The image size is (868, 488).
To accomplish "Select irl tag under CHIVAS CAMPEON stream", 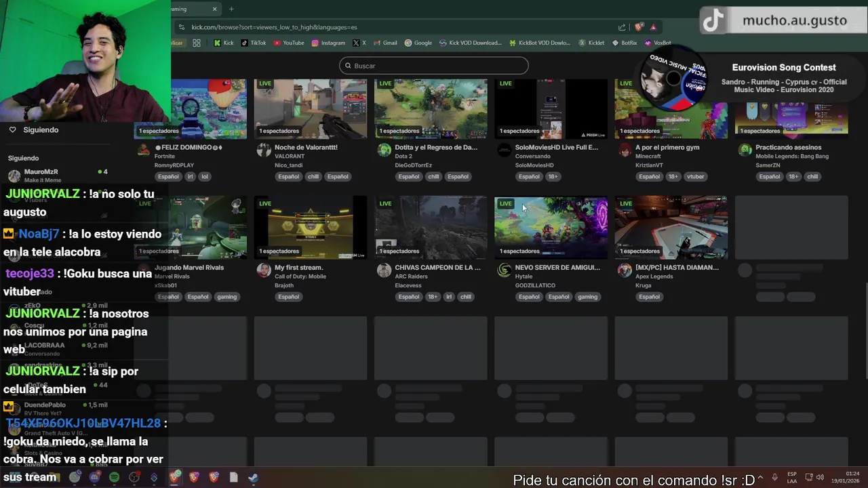I will tap(449, 296).
